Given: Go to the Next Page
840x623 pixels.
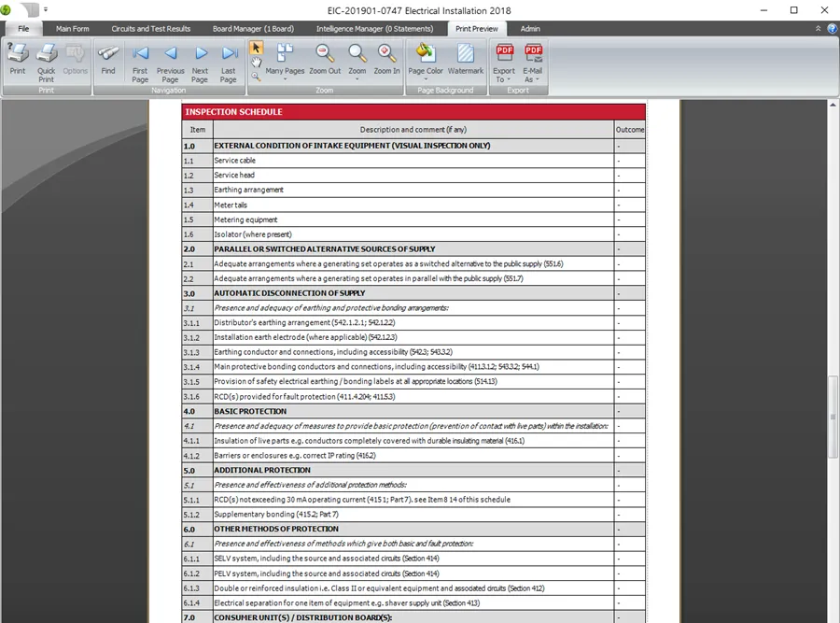Looking at the screenshot, I should tap(199, 56).
